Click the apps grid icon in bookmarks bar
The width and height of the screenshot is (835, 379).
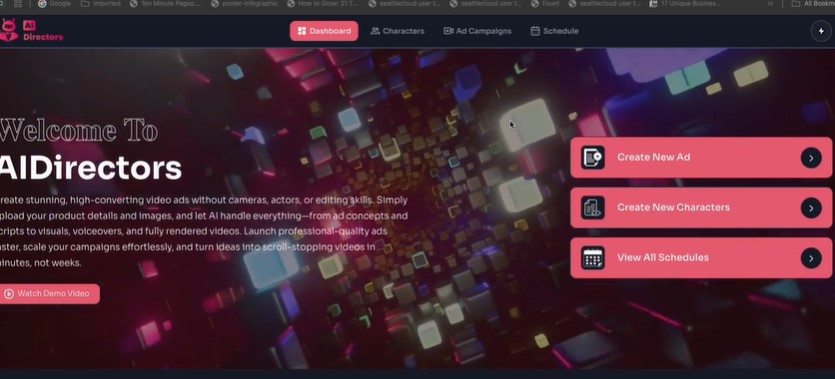[x=18, y=4]
